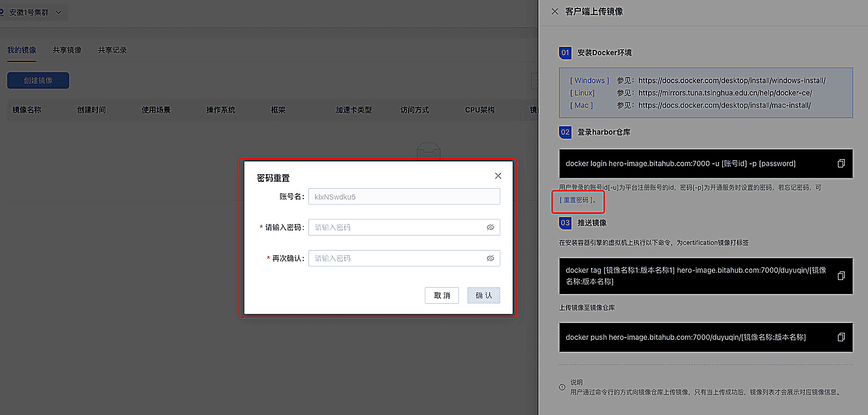The width and height of the screenshot is (868, 415).
Task: Click the 账号名 field showing klxNSwdku5
Action: coord(404,197)
